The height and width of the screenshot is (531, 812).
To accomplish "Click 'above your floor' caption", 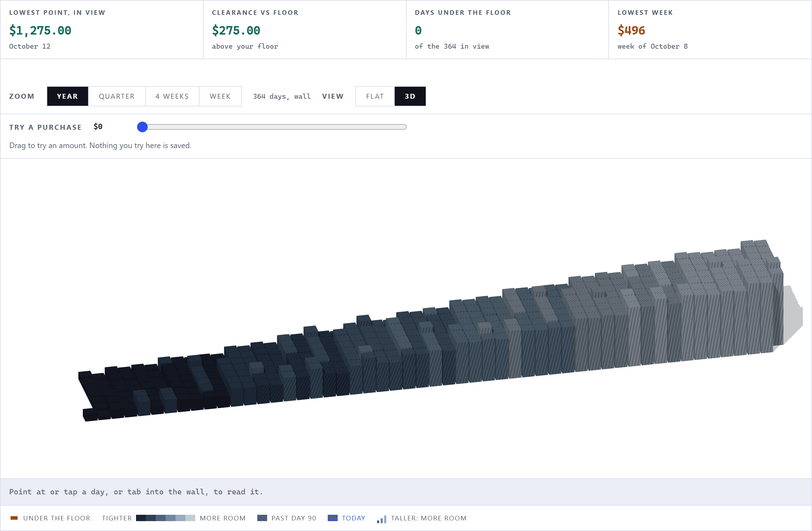I will (x=245, y=46).
